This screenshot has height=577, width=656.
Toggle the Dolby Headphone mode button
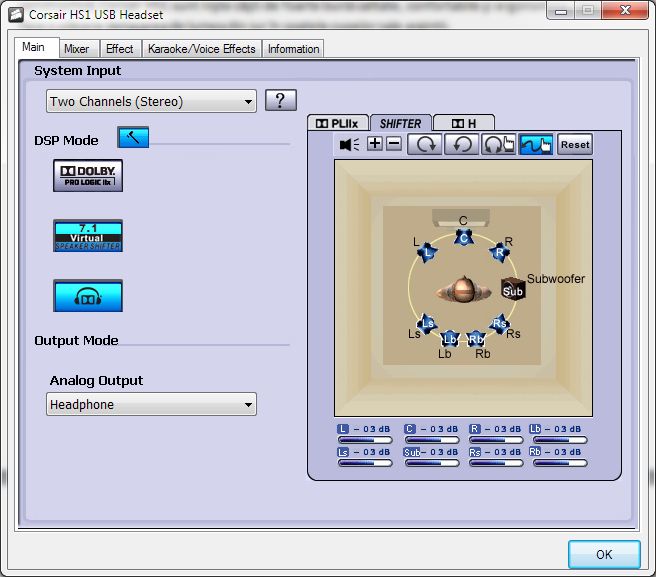coord(88,296)
